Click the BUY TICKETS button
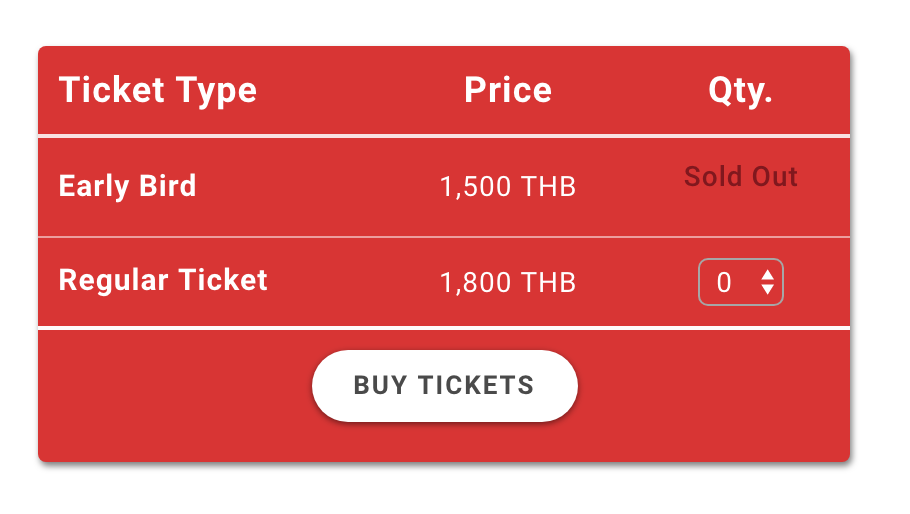This screenshot has height=514, width=910. click(445, 386)
